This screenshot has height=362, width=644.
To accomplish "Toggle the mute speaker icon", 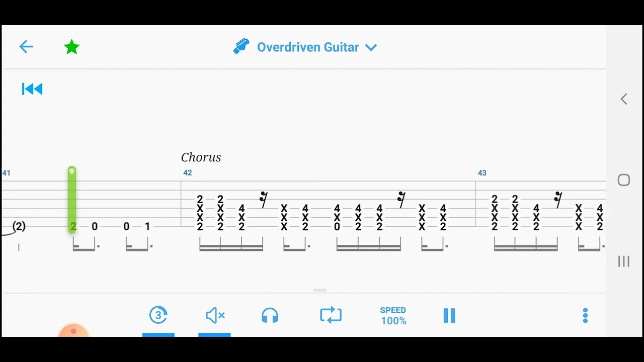I will [x=215, y=316].
